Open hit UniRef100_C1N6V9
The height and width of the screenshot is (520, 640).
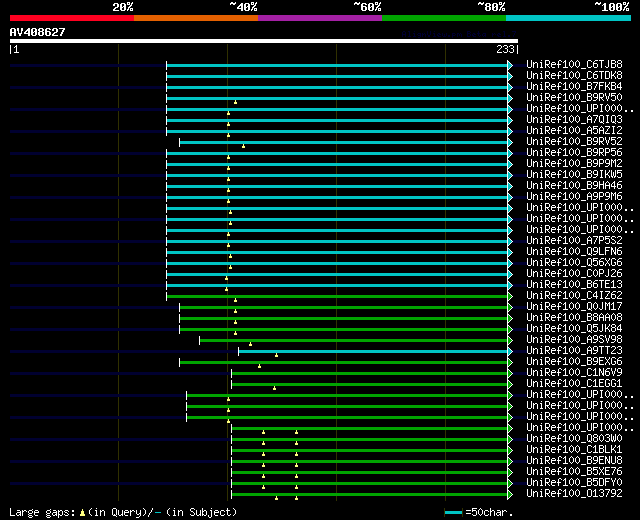tap(574, 373)
